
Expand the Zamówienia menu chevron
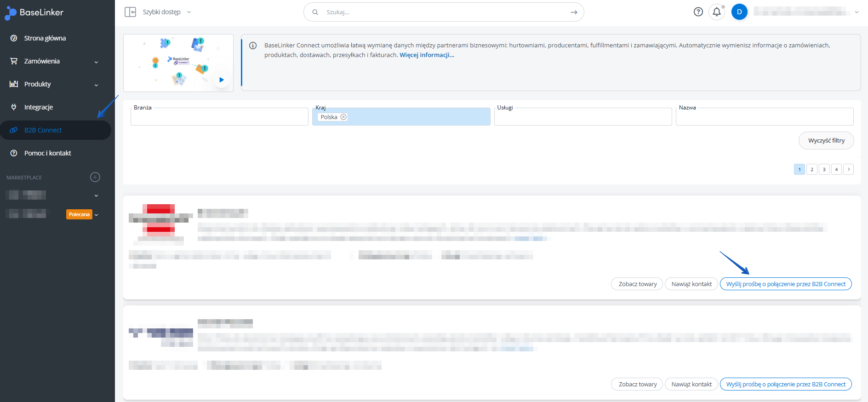[x=96, y=62]
